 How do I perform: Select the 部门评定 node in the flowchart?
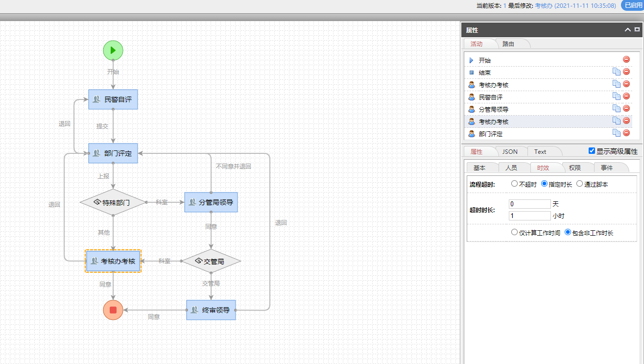coord(113,153)
